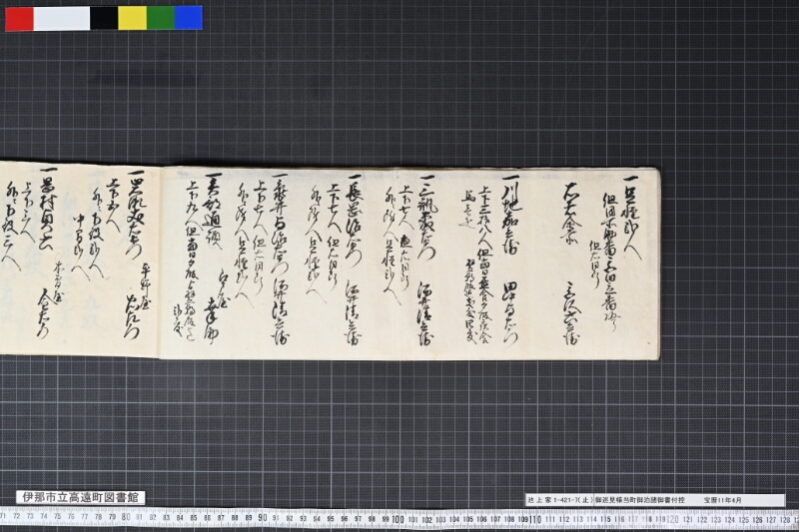The image size is (799, 532).
Task: Select the rightmost handwritten column of the manuscript
Action: pos(631,217)
